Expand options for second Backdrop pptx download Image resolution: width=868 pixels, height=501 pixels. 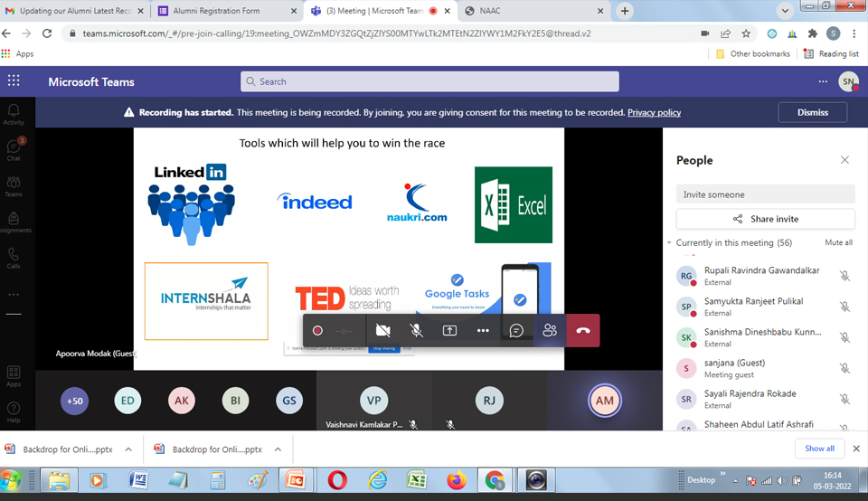(278, 449)
